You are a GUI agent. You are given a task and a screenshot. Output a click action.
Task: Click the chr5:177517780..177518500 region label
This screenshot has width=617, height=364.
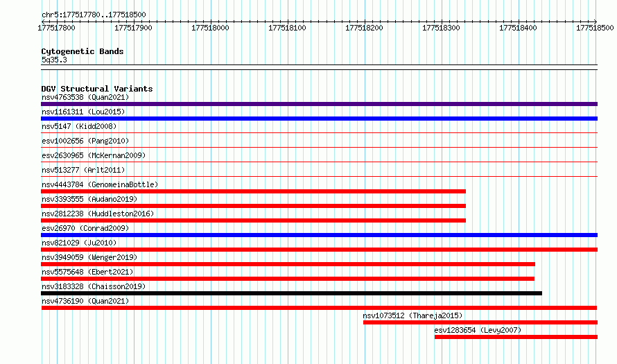point(94,15)
